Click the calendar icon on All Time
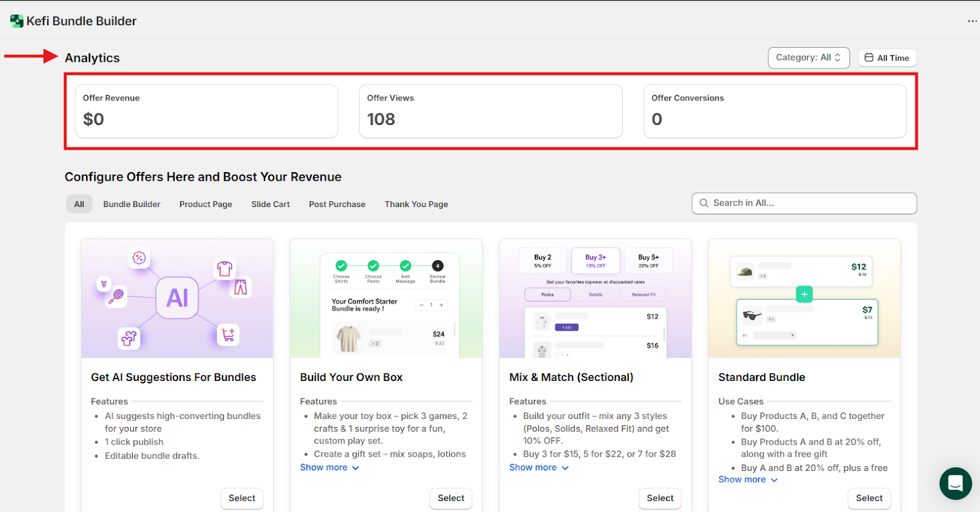 (869, 58)
